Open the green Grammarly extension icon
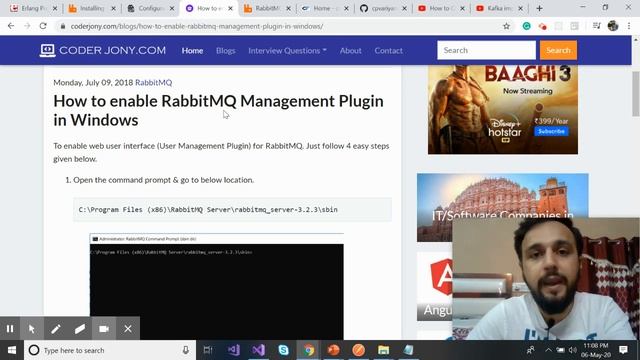 pos(527,26)
